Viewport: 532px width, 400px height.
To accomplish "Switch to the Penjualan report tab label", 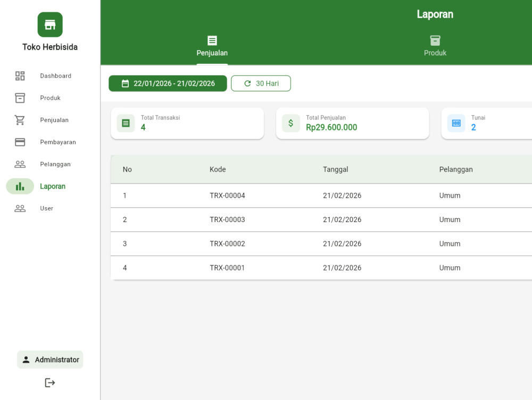I will (212, 53).
